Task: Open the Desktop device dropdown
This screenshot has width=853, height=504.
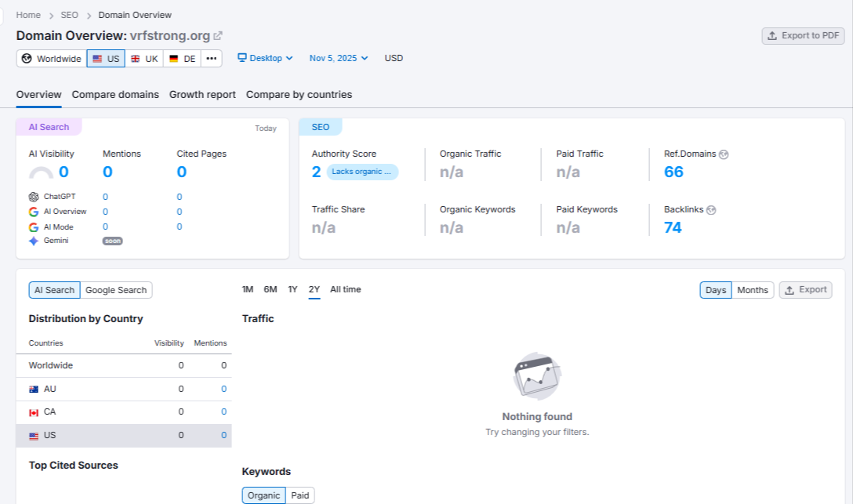Action: point(265,58)
